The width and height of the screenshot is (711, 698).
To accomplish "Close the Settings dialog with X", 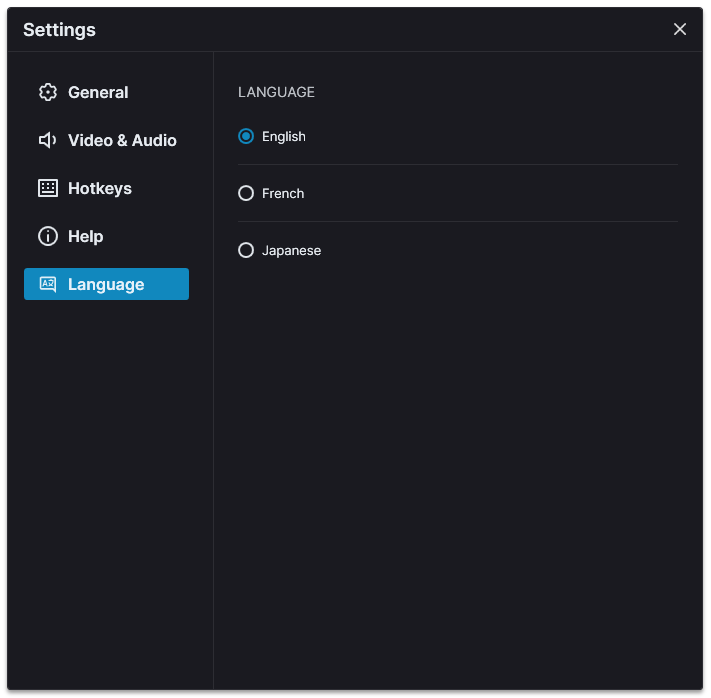I will (x=679, y=29).
